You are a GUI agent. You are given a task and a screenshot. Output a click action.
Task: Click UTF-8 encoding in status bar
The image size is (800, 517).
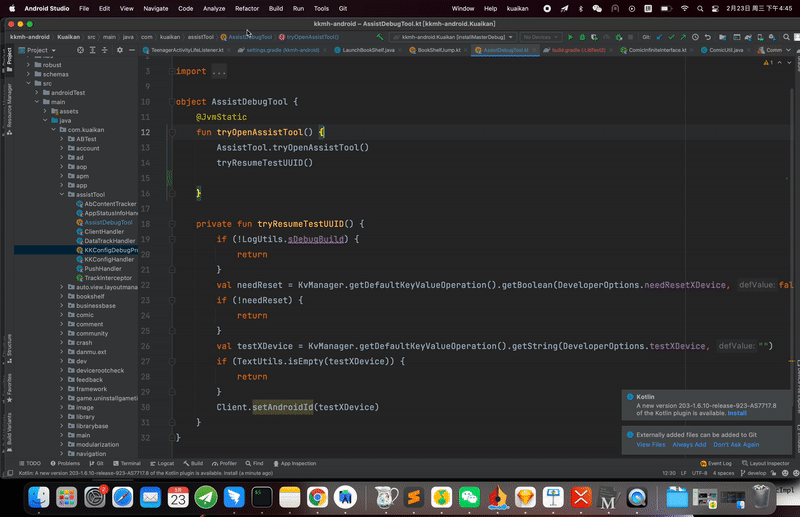coord(699,473)
